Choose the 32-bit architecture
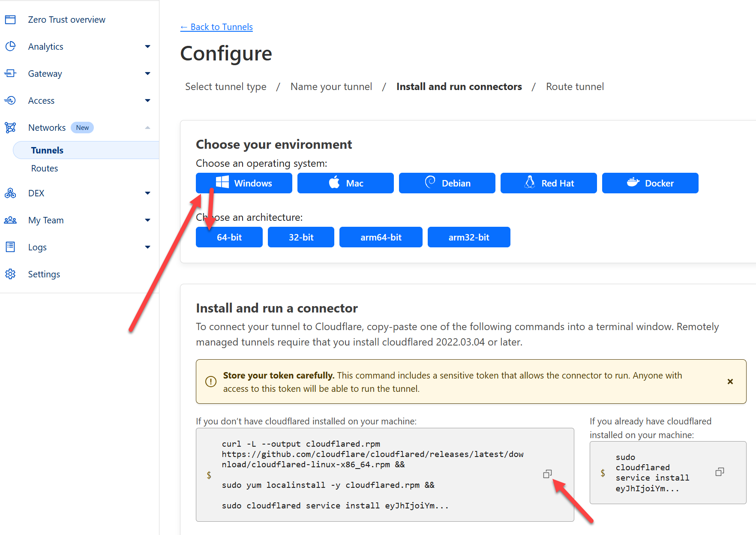The width and height of the screenshot is (756, 535). [301, 237]
